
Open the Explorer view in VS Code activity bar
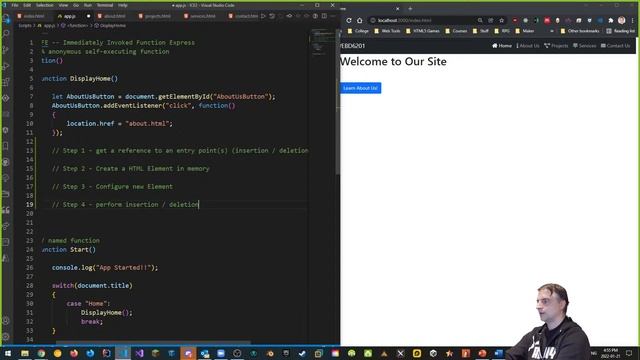click(x=6, y=18)
